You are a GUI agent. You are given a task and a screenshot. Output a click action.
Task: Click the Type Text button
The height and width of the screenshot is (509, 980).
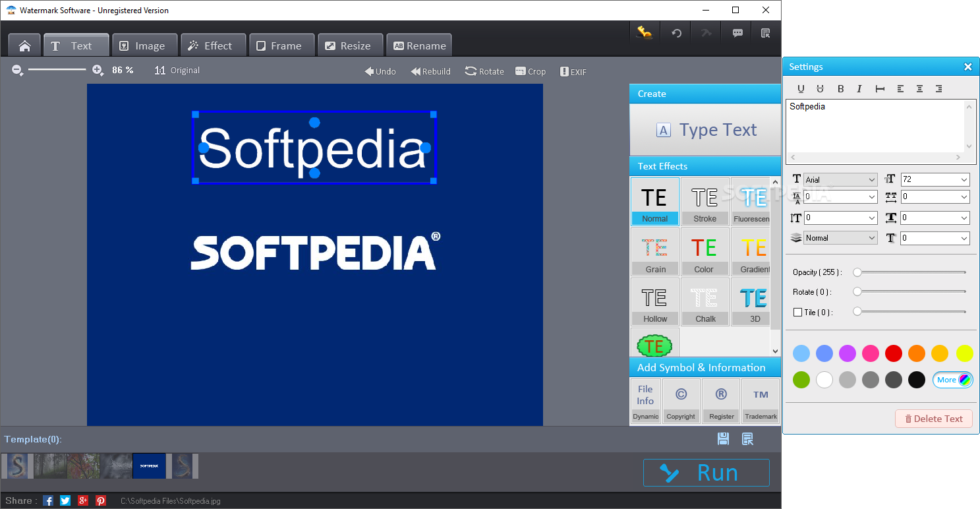pyautogui.click(x=705, y=130)
